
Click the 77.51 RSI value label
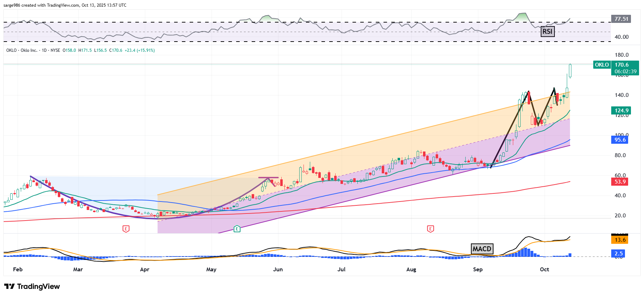pos(621,19)
